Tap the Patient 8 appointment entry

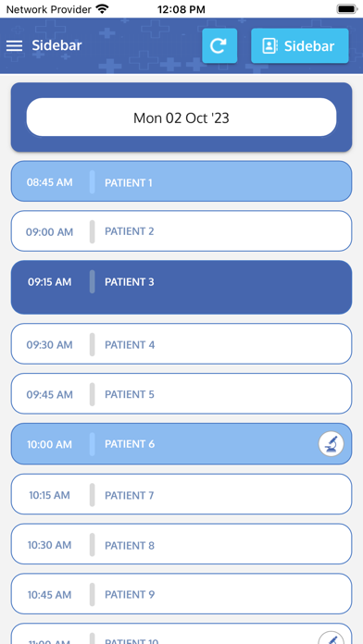181,544
